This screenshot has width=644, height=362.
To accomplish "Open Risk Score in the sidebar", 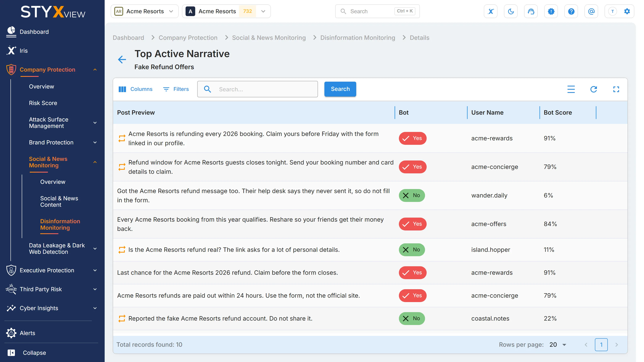I will [x=43, y=103].
